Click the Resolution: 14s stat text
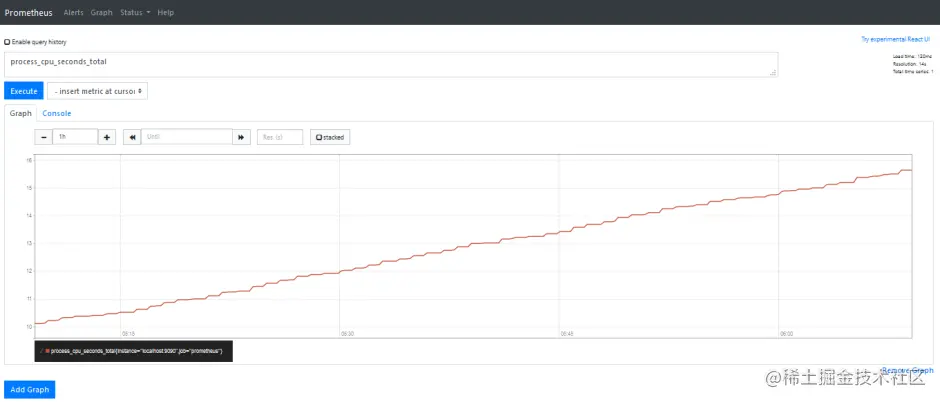This screenshot has height=402, width=940. 911,64
